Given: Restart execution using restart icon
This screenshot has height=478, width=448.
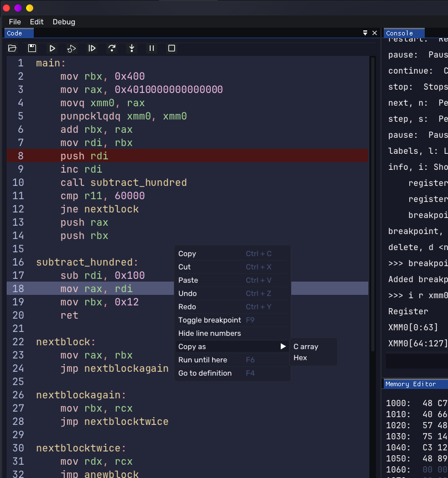Looking at the screenshot, I should 72,48.
